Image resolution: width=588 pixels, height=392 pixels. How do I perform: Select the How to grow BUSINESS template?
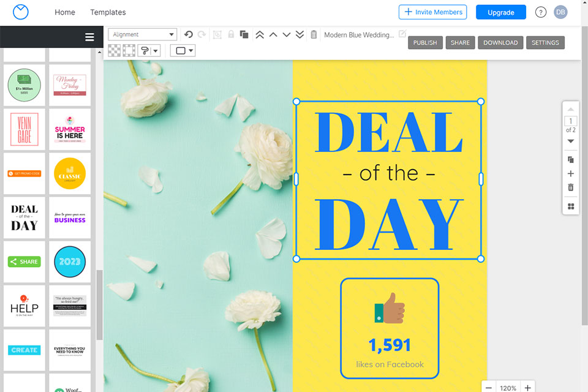[70, 217]
